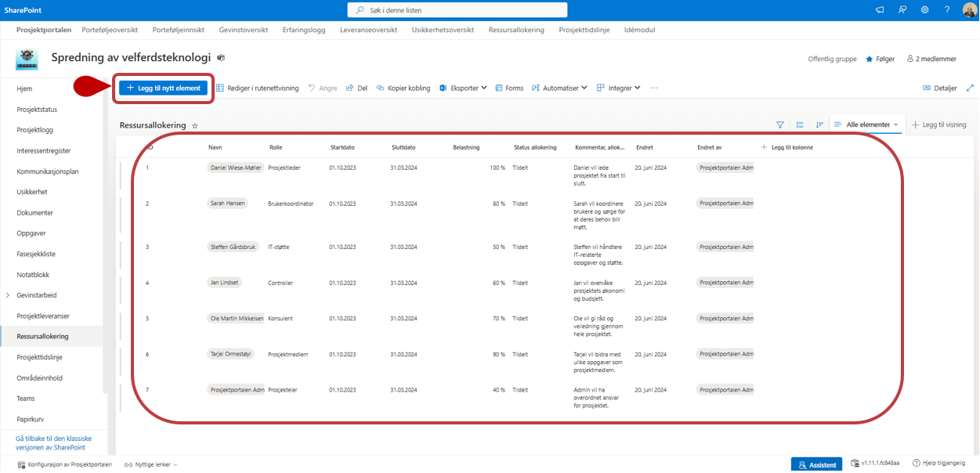Viewport: 980px width, 473px height.
Task: Open the question mark help icon
Action: [x=947, y=10]
